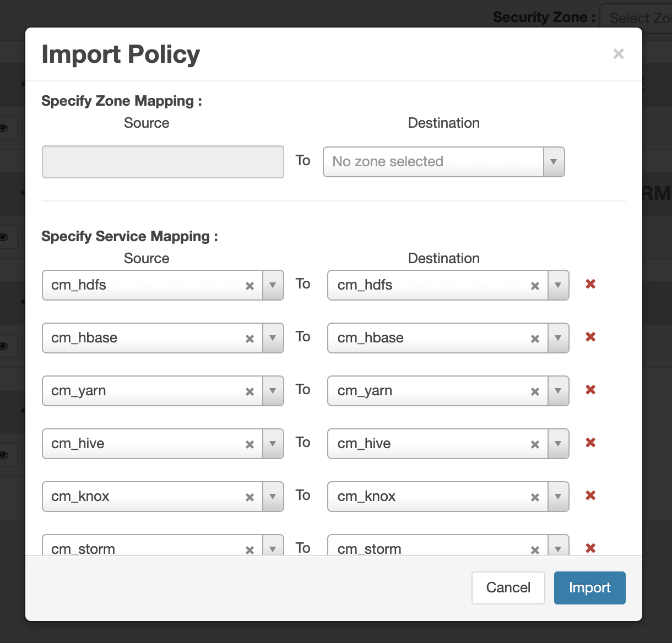This screenshot has height=643, width=672.
Task: Delete the cm_hive mapping row
Action: point(590,443)
